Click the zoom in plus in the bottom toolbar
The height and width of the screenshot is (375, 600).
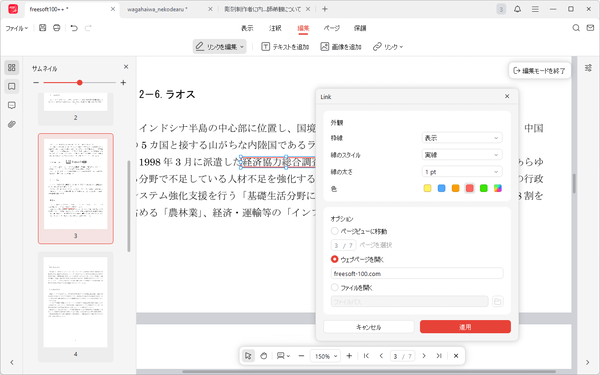click(x=349, y=356)
